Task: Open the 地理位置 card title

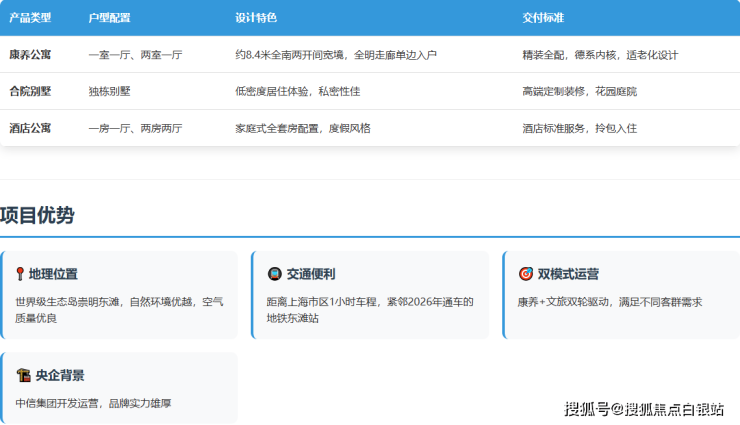Action: pyautogui.click(x=53, y=274)
